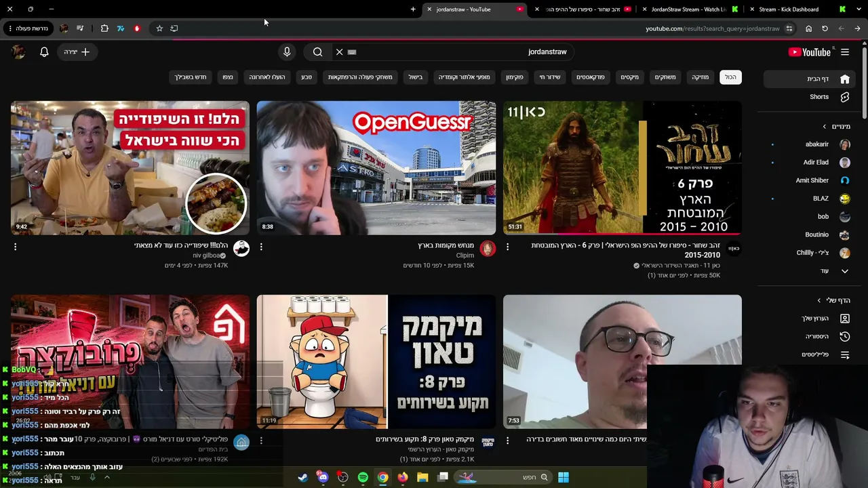
Task: Open the Adir Elad subscription channel
Action: pos(810,163)
